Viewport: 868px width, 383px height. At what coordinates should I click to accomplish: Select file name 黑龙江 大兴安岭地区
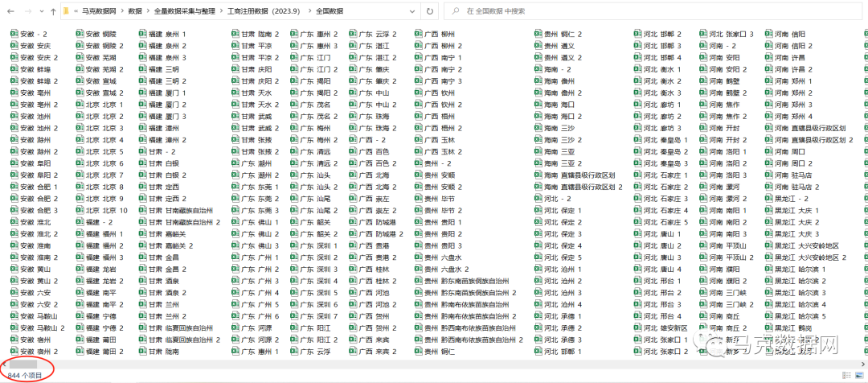tap(807, 246)
